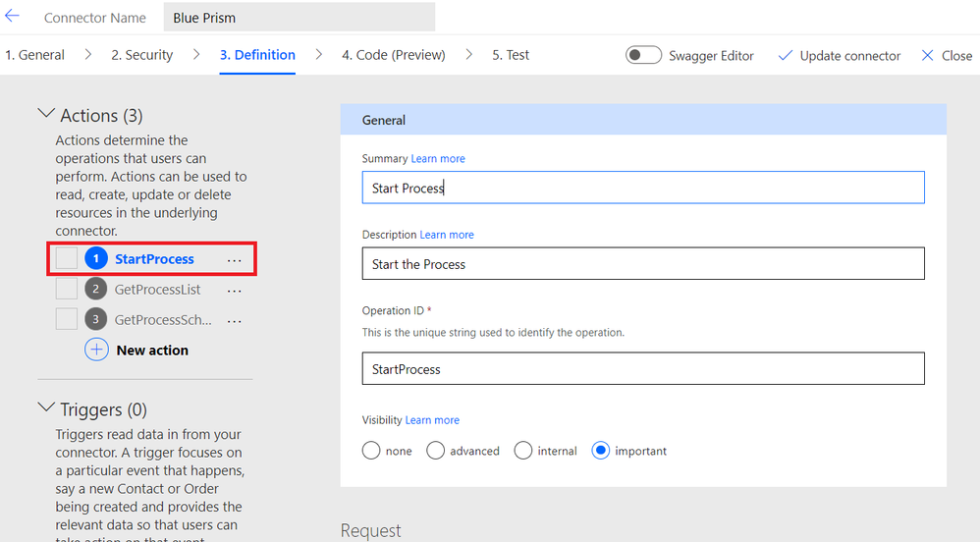Open the GetProcessSch more options ellipsis
This screenshot has height=542, width=980.
pos(234,321)
